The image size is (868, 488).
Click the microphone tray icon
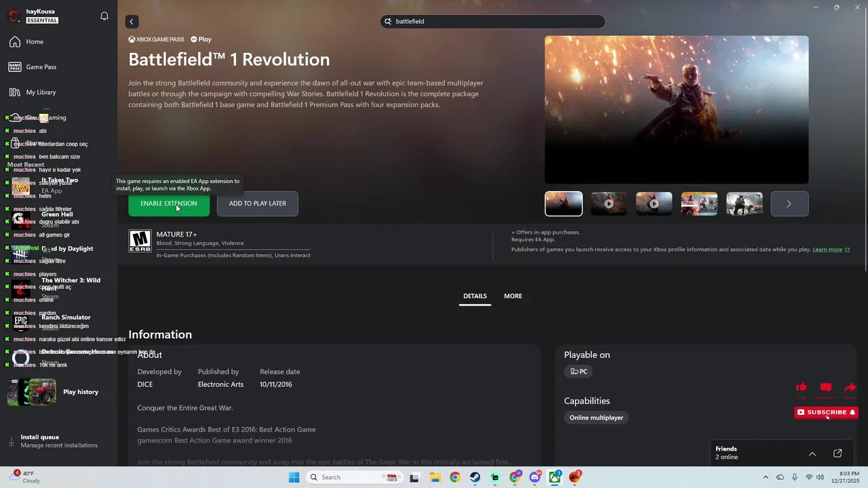tap(794, 477)
